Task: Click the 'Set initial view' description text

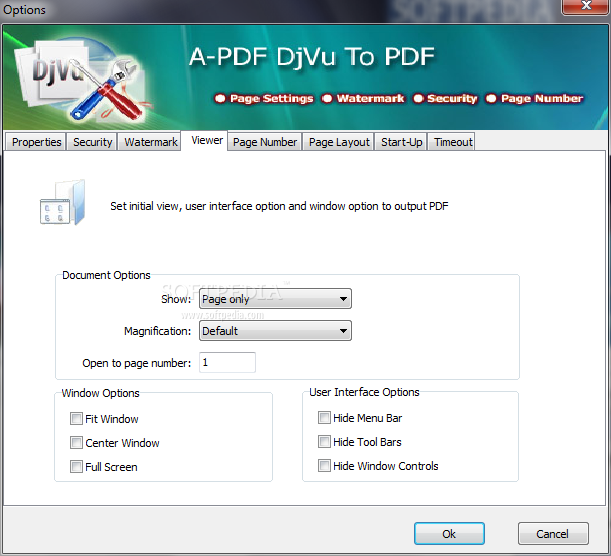Action: 279,206
